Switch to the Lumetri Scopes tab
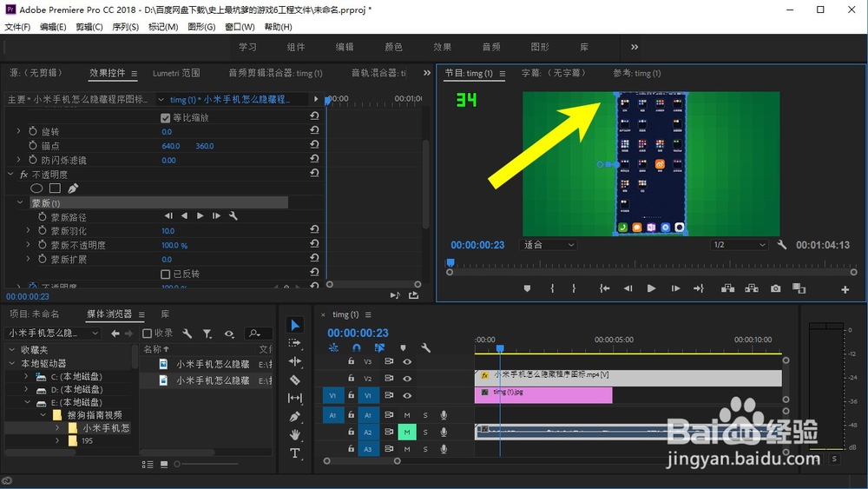Image resolution: width=868 pixels, height=489 pixels. [x=176, y=73]
